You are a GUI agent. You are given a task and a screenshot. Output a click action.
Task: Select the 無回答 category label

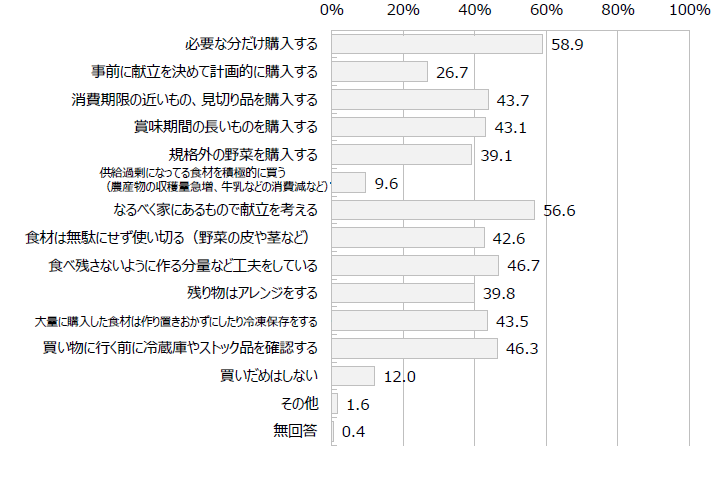click(295, 431)
